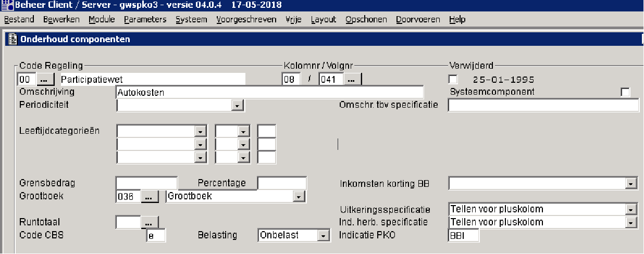644x254 pixels.
Task: Open the Doorvoeren menu
Action: tap(418, 19)
